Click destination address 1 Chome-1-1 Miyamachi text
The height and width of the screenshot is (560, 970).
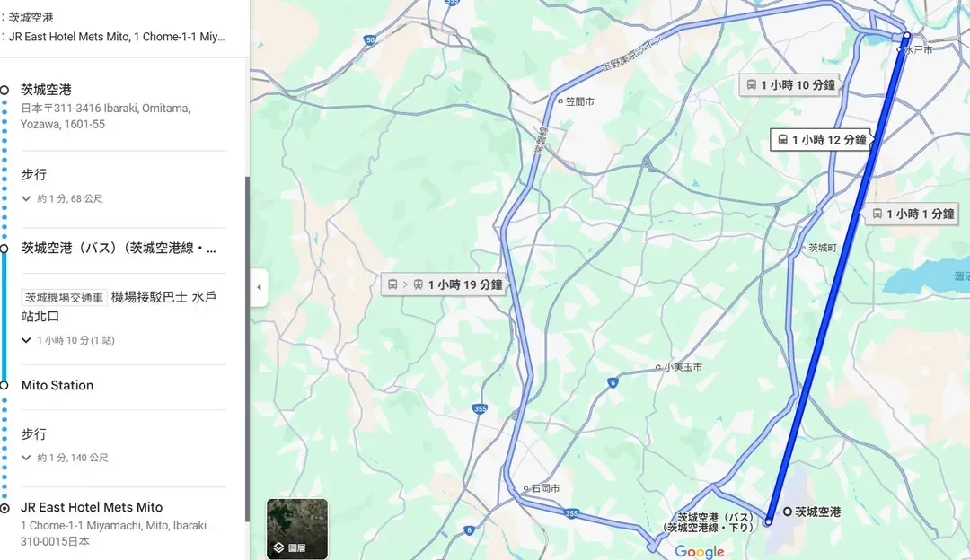113,533
